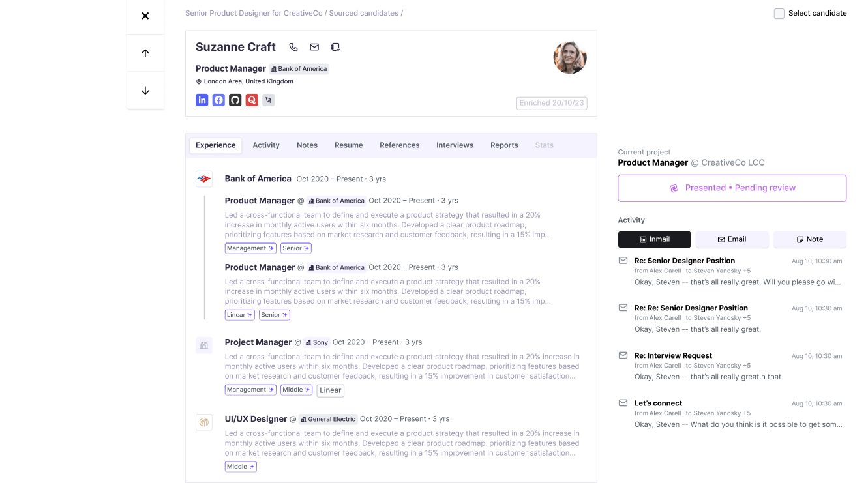Click the Bank of America experience heading
868x483 pixels.
(x=258, y=179)
